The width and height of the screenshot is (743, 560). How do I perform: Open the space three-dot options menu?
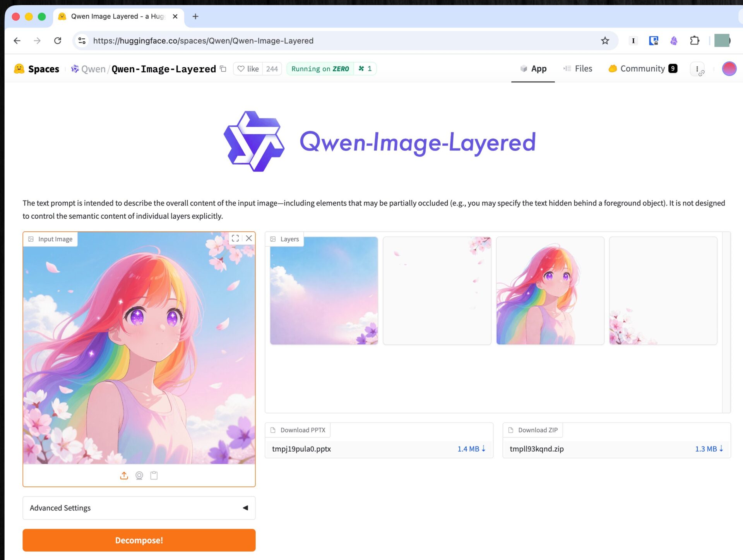697,69
